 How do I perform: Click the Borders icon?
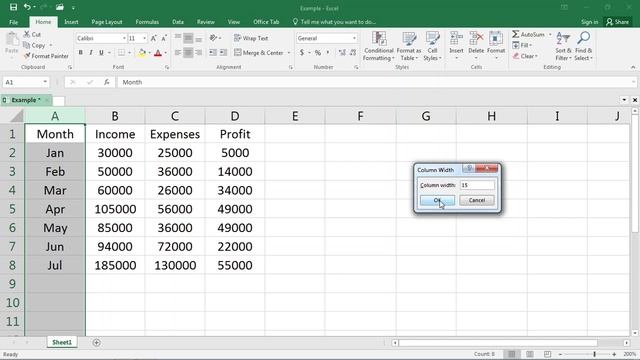(122, 53)
